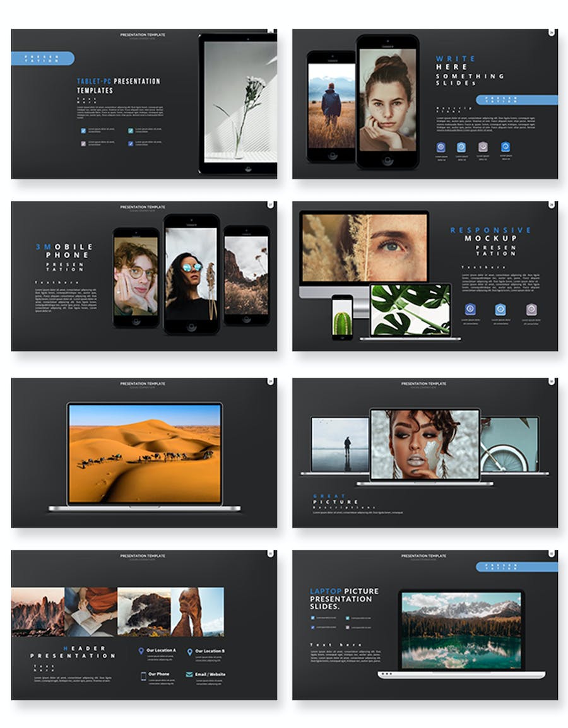
Task: Toggle the top-left checkbox in Tablet-PC slide
Action: (x=83, y=131)
